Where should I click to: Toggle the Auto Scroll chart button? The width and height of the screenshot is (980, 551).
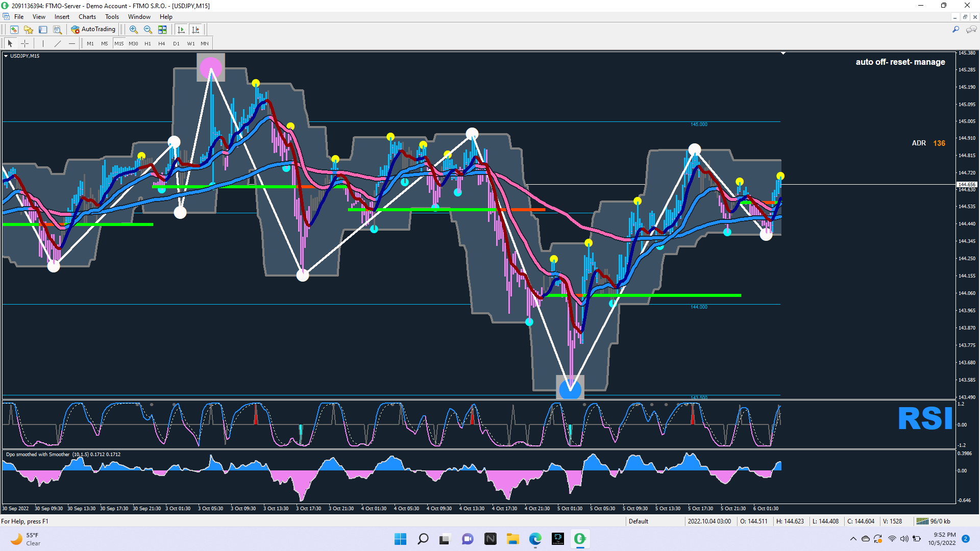(x=181, y=30)
